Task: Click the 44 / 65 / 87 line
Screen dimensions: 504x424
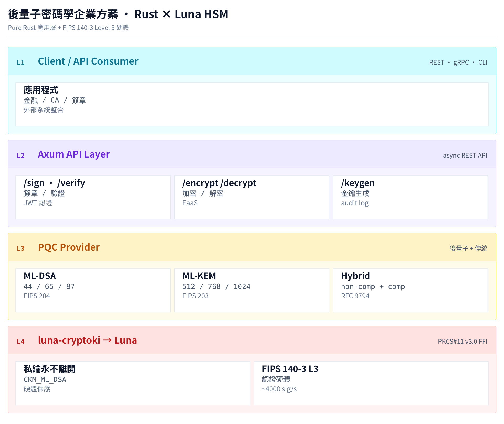Action: pyautogui.click(x=49, y=286)
